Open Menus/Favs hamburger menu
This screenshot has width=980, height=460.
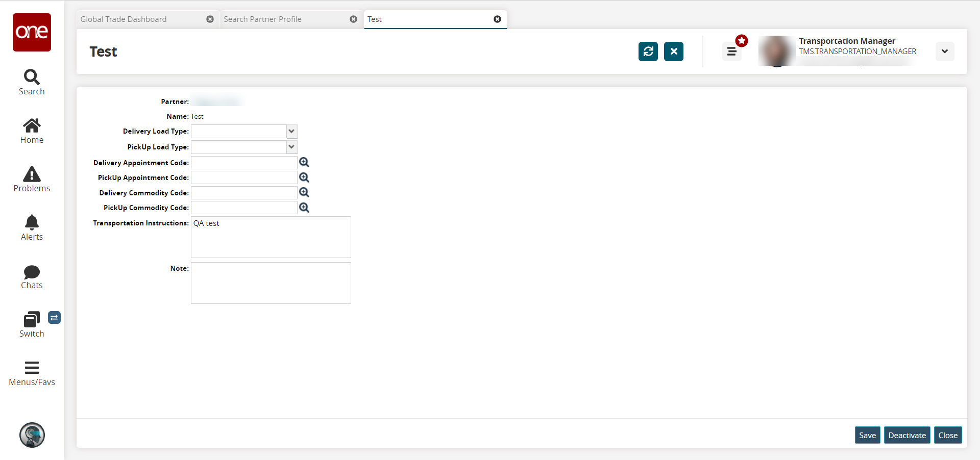point(32,374)
